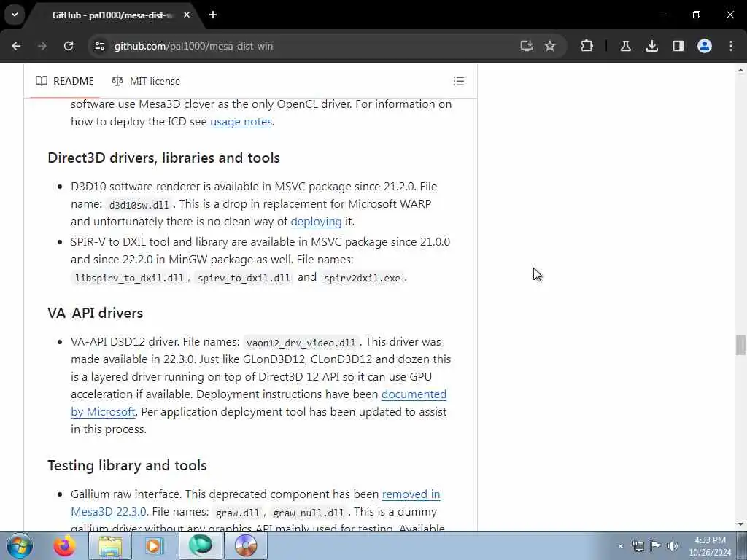Viewport: 747px width, 560px height.
Task: Click the scrollbar down arrow
Action: click(740, 525)
